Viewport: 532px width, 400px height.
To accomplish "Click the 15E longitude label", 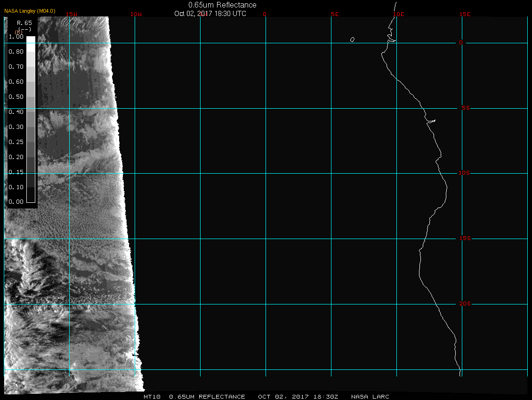I will click(465, 14).
